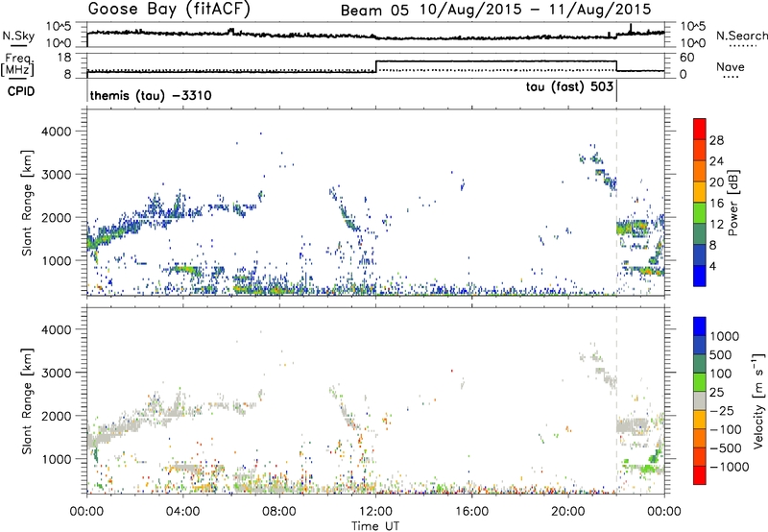Click the frequency step-up at 12:00
This screenshot has height=532, width=768.
tap(375, 66)
